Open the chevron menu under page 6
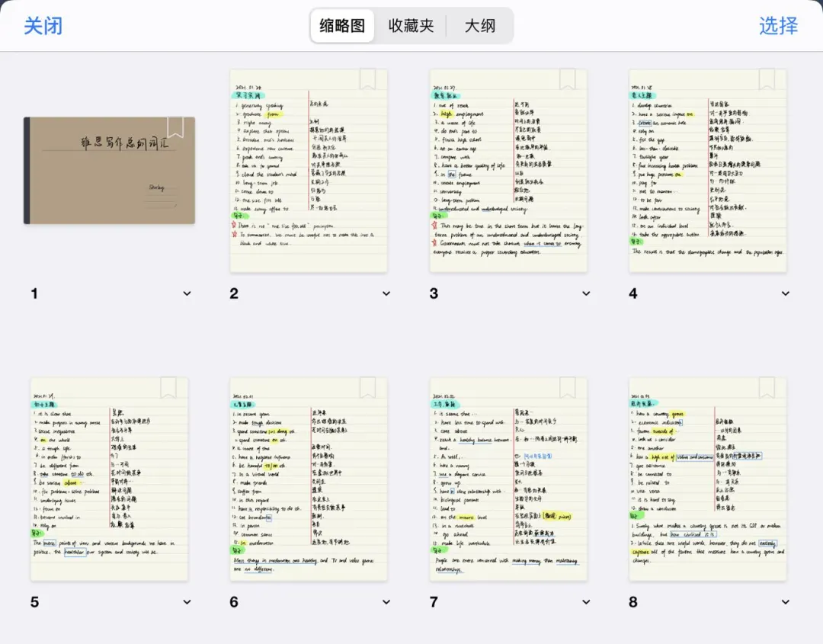 point(386,602)
